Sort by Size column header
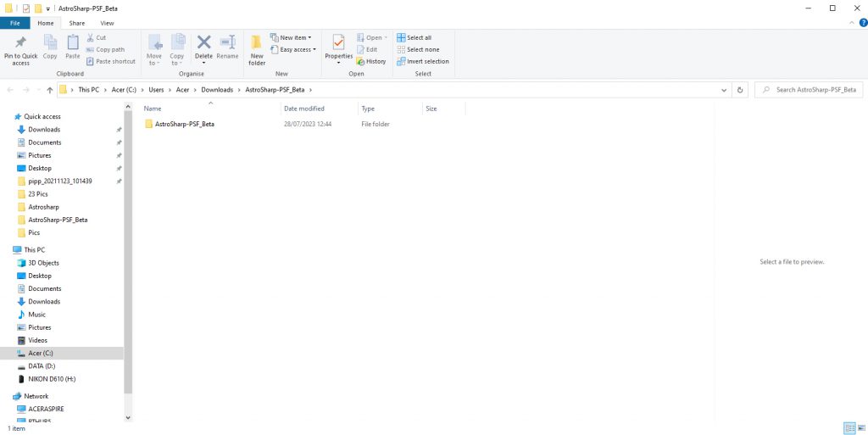The width and height of the screenshot is (868, 435). click(x=431, y=109)
